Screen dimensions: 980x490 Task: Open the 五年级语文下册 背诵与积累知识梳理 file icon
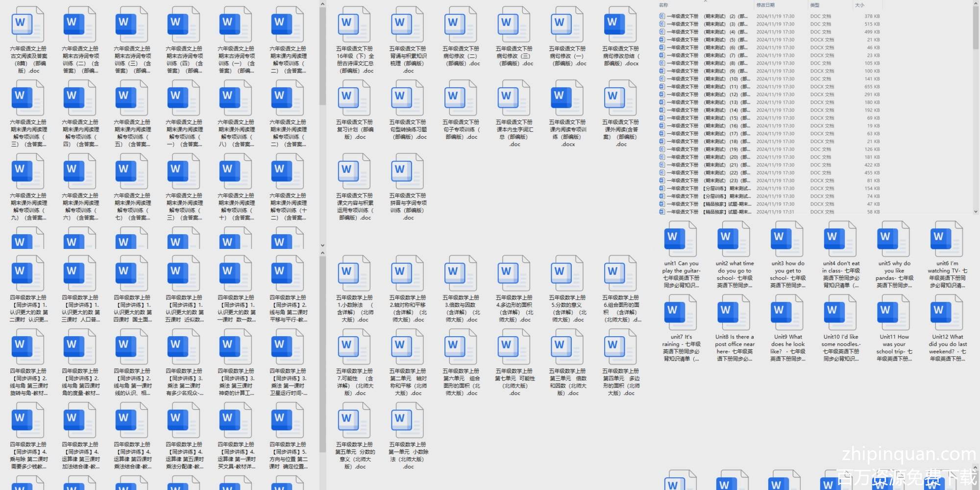tap(408, 24)
